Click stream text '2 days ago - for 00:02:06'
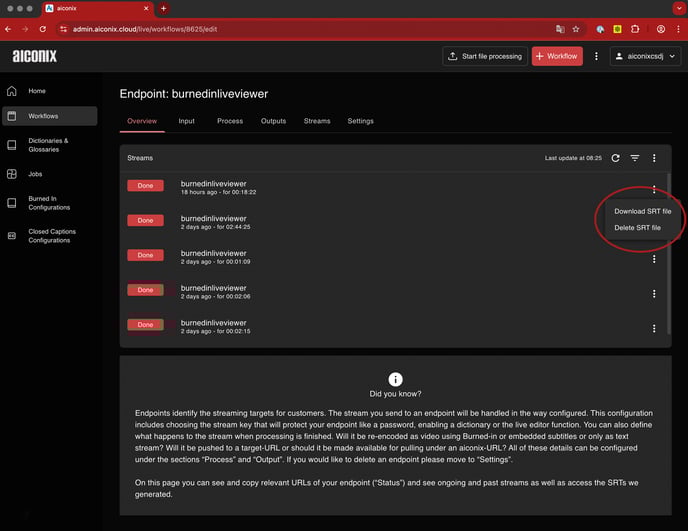Image resolution: width=688 pixels, height=531 pixels. click(x=215, y=297)
